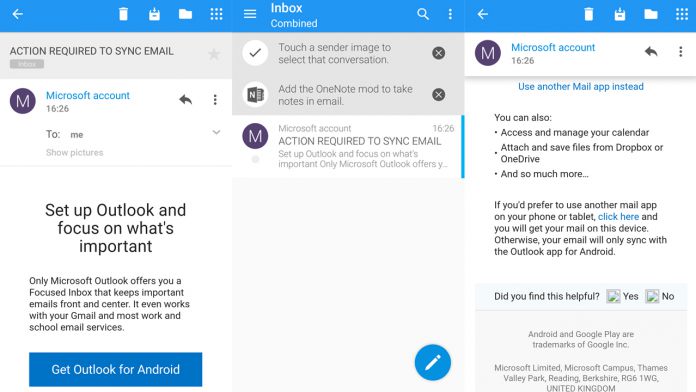Image resolution: width=696 pixels, height=392 pixels.
Task: Three-dot menu in right email header
Action: [x=680, y=51]
